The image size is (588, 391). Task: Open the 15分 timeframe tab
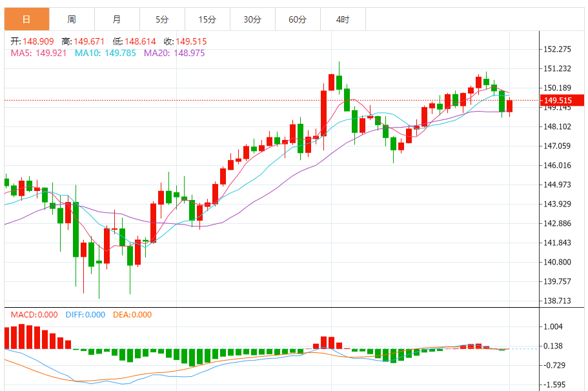pos(207,19)
